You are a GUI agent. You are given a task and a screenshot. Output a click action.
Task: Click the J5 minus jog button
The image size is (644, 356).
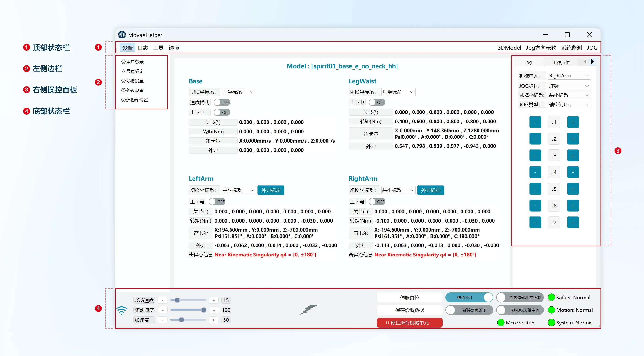point(535,189)
